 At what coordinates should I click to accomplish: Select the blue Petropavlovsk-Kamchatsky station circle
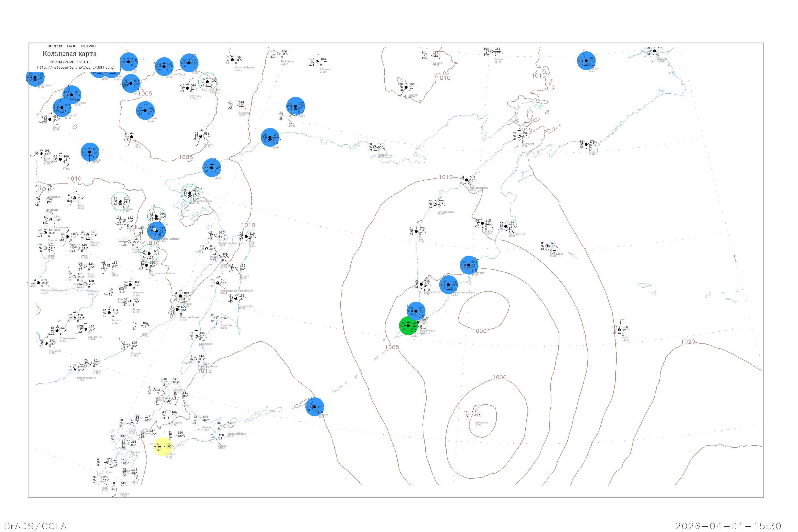[x=448, y=285]
